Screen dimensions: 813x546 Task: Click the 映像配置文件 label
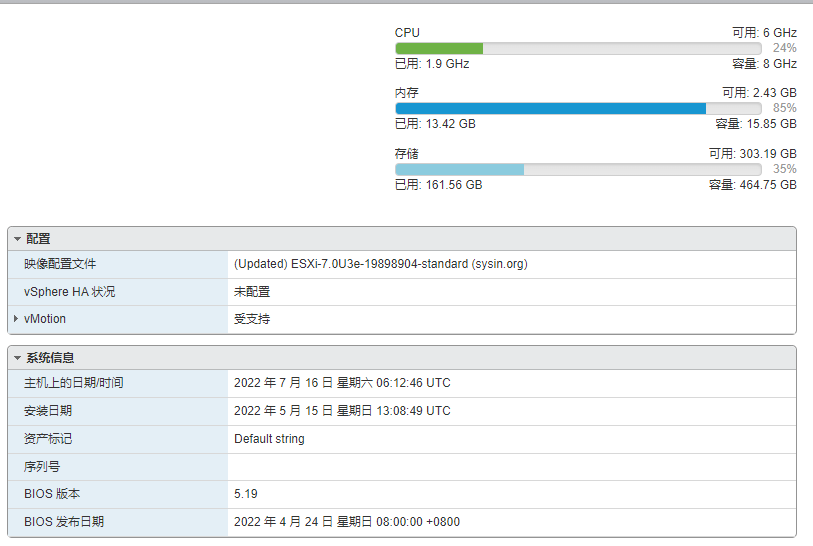pyautogui.click(x=60, y=264)
